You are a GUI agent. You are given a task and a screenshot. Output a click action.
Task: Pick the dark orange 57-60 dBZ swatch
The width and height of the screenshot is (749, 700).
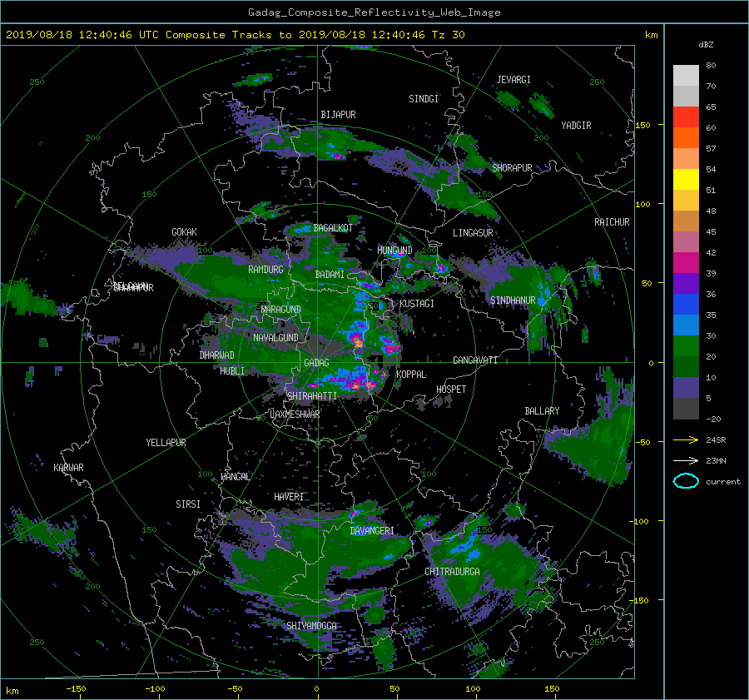click(686, 138)
